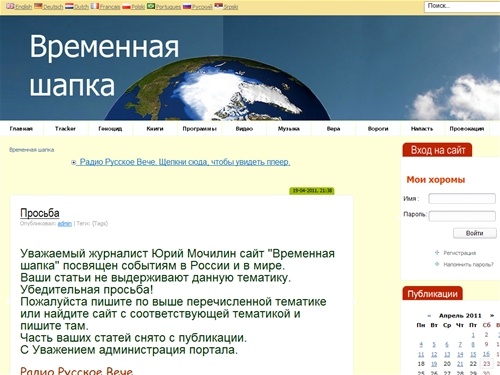Open the Программы menu item
Image resolution: width=500 pixels, height=375 pixels.
[x=200, y=129]
